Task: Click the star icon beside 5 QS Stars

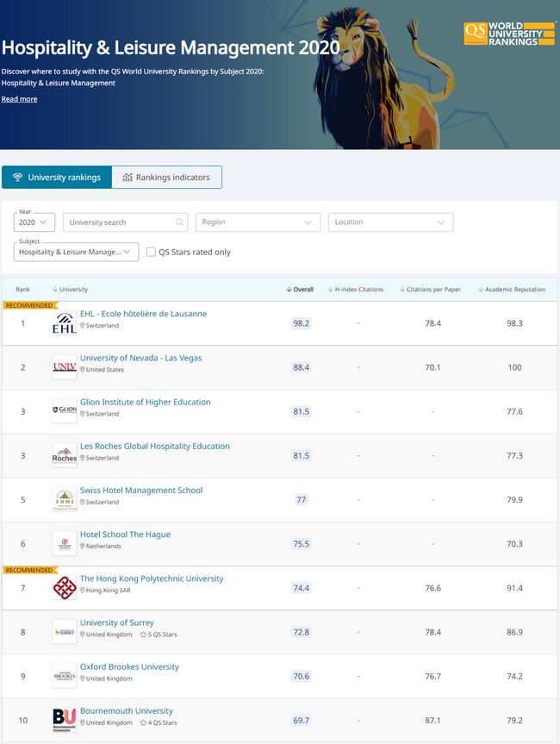Action: (x=143, y=635)
